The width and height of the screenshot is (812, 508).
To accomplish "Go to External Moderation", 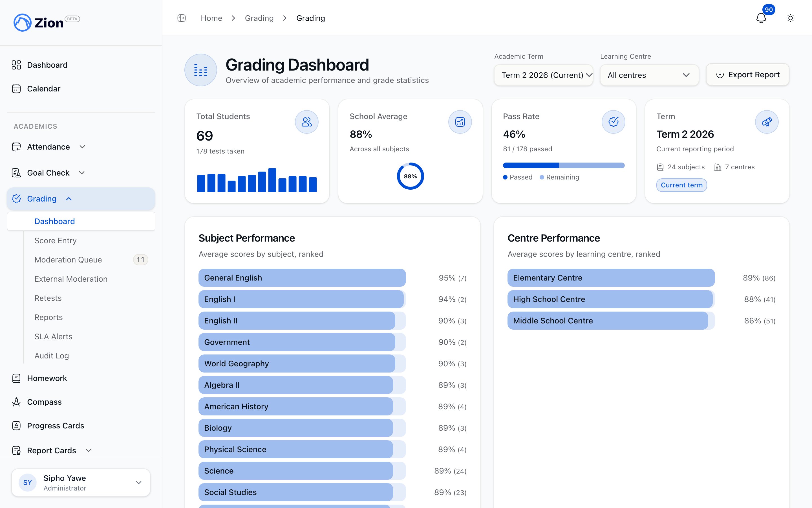I will 71,279.
